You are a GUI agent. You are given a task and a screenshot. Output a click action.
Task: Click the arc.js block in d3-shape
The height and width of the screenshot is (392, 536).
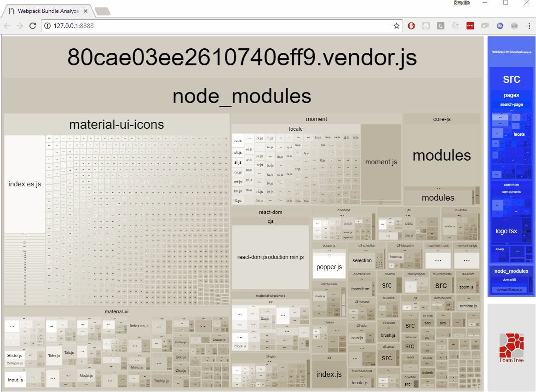[x=348, y=224]
